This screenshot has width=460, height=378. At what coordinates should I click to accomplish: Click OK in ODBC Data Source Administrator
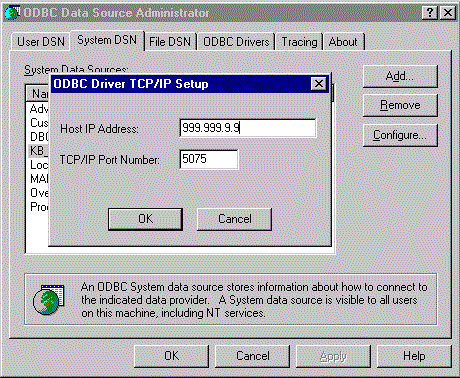click(172, 356)
